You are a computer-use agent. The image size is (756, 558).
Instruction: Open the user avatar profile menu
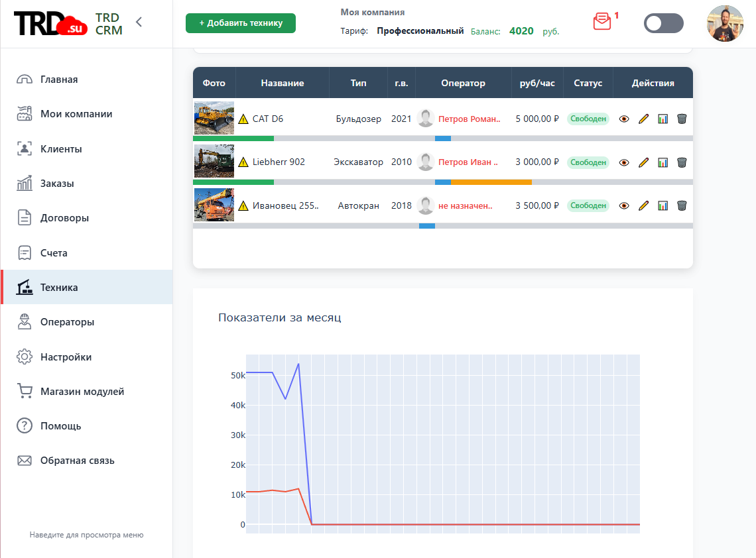click(725, 23)
